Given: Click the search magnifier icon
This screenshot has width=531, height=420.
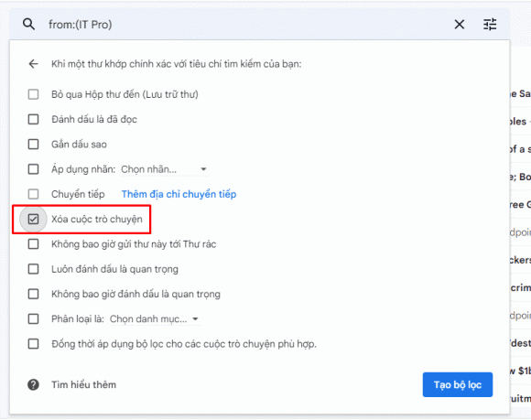Looking at the screenshot, I should tap(28, 25).
